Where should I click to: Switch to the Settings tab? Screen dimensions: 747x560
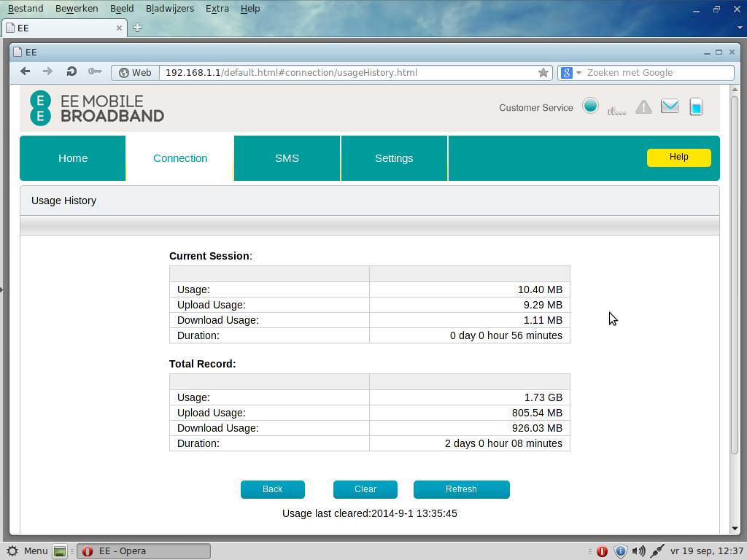(x=394, y=158)
